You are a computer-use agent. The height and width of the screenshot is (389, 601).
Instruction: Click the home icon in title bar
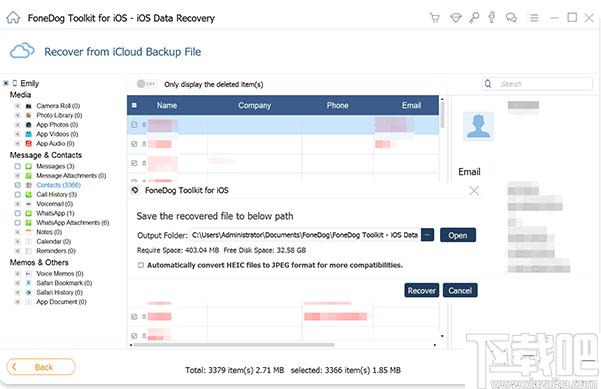point(13,18)
